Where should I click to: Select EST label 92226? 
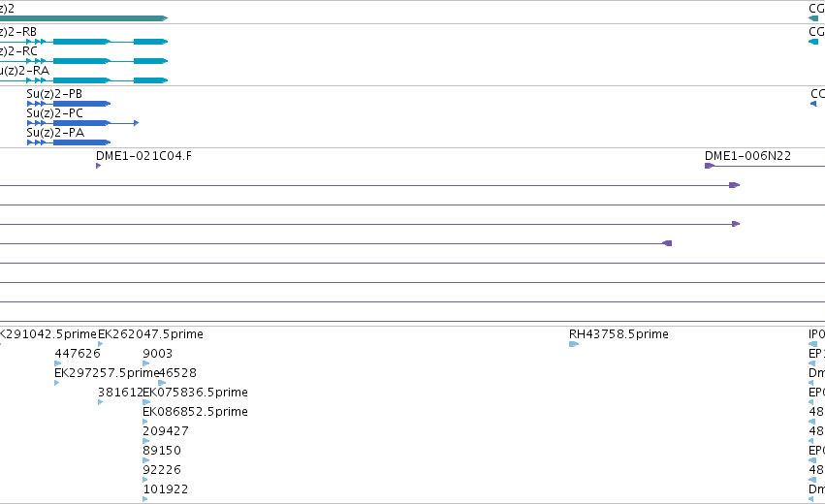(162, 470)
